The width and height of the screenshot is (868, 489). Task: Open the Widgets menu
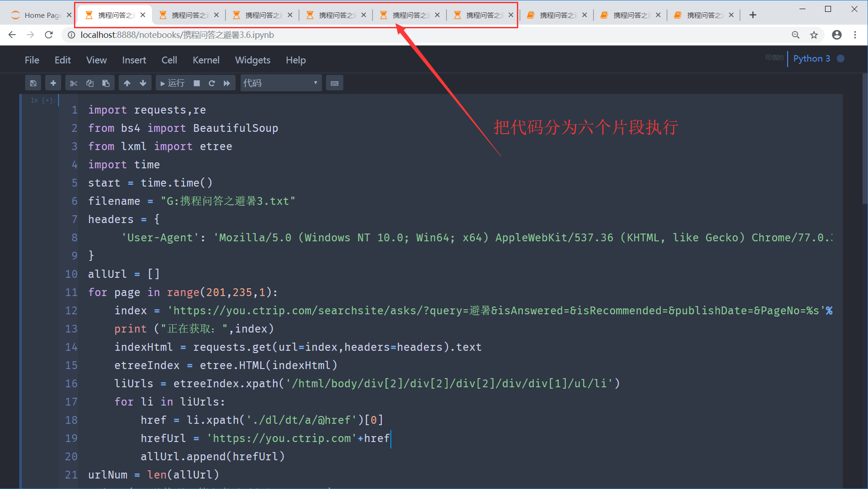[253, 60]
